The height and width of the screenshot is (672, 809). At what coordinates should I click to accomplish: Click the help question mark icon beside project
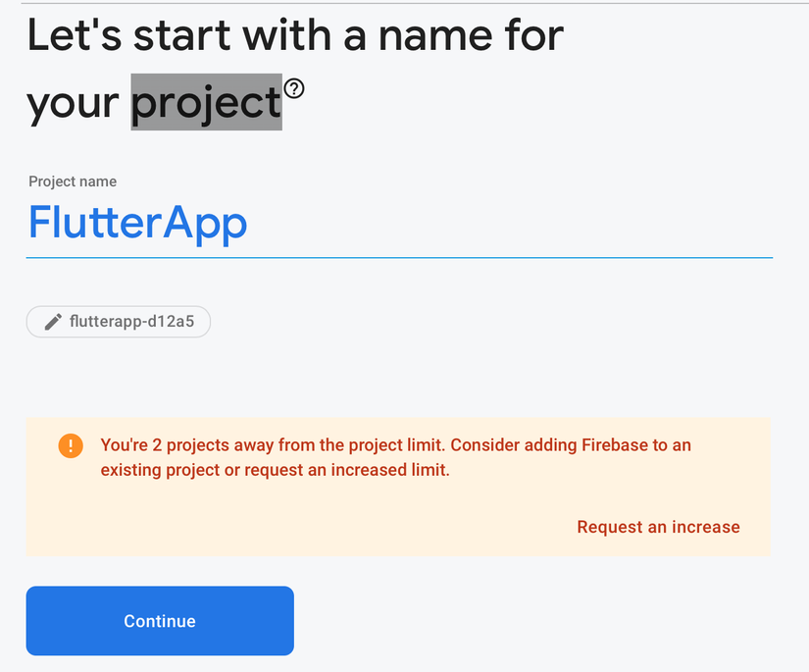pyautogui.click(x=294, y=89)
